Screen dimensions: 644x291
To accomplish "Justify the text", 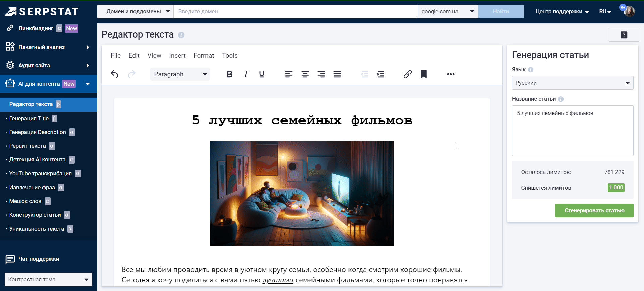I will tap(337, 74).
